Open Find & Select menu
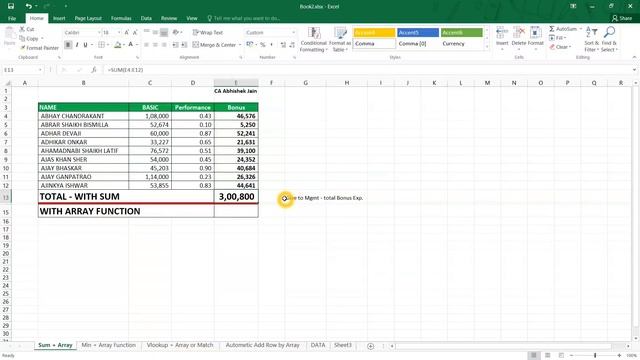This screenshot has height=360, width=640. tap(609, 40)
